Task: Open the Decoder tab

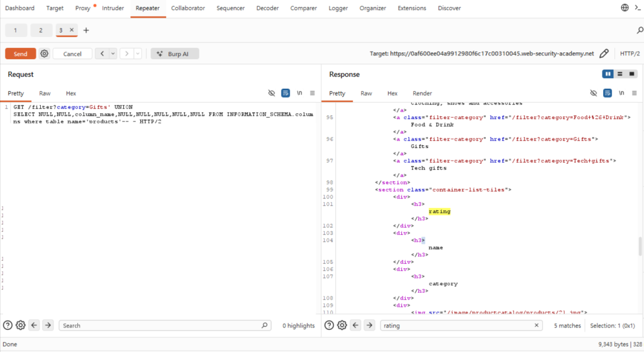Action: 267,8
